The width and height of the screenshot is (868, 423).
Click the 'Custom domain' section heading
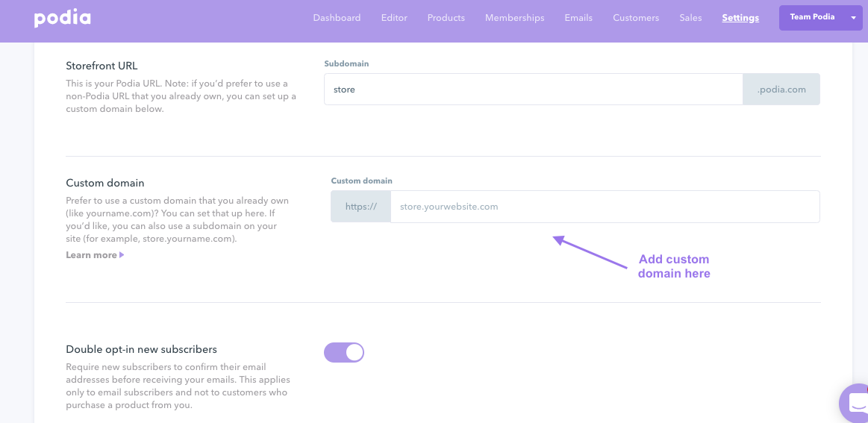tap(105, 183)
